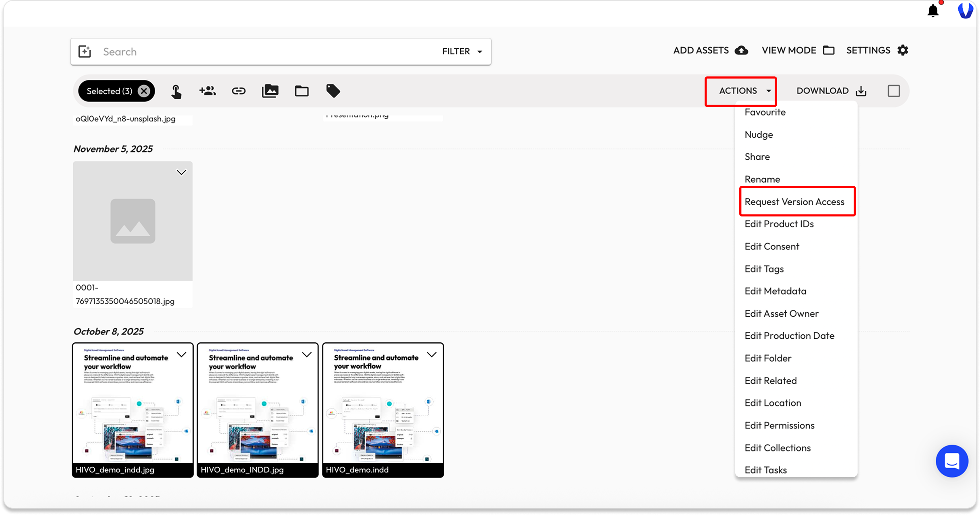Click the link chain icon
The image size is (980, 515).
pyautogui.click(x=238, y=91)
